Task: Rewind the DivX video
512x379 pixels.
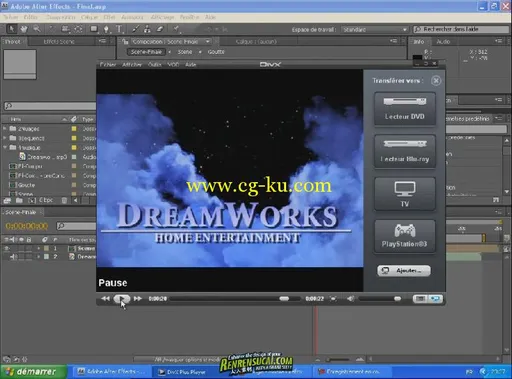Action: click(x=105, y=299)
